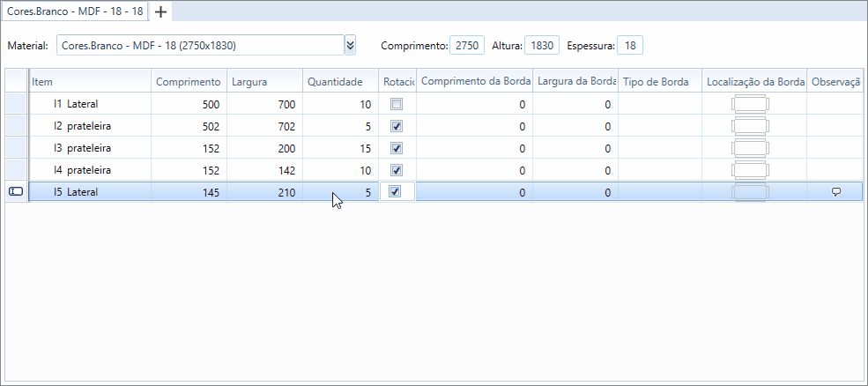Click Tipo de Borda cell for I1 Lateral
The height and width of the screenshot is (386, 868).
(x=660, y=104)
